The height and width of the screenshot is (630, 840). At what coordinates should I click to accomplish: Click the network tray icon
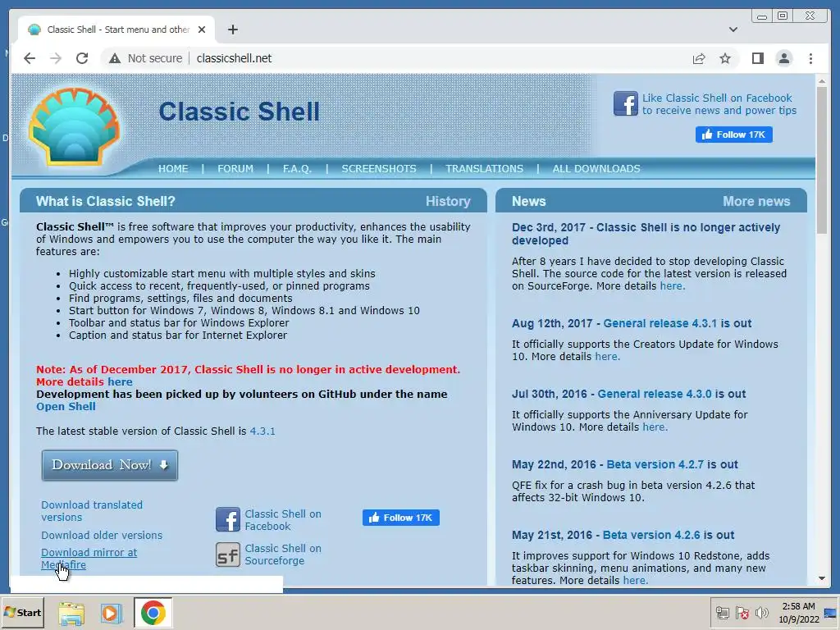pos(722,612)
